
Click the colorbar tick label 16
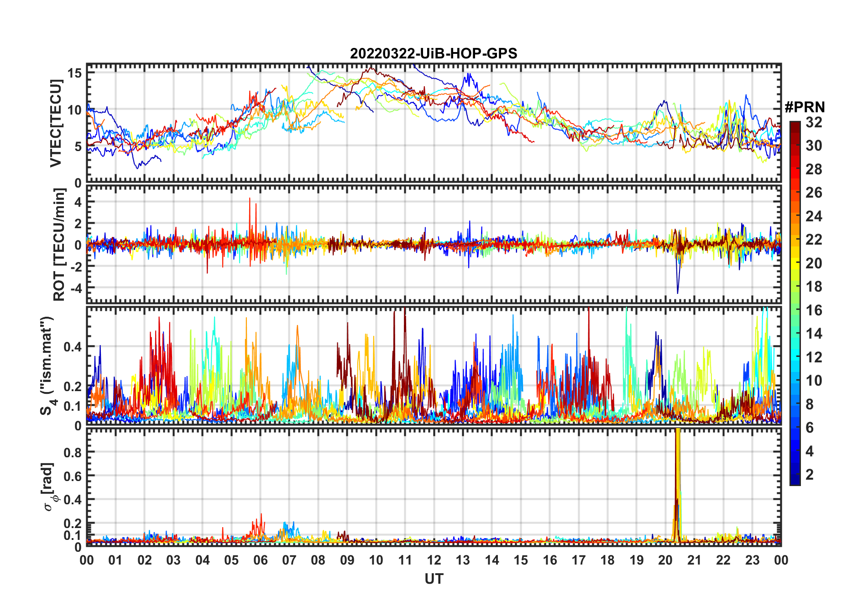(x=814, y=310)
